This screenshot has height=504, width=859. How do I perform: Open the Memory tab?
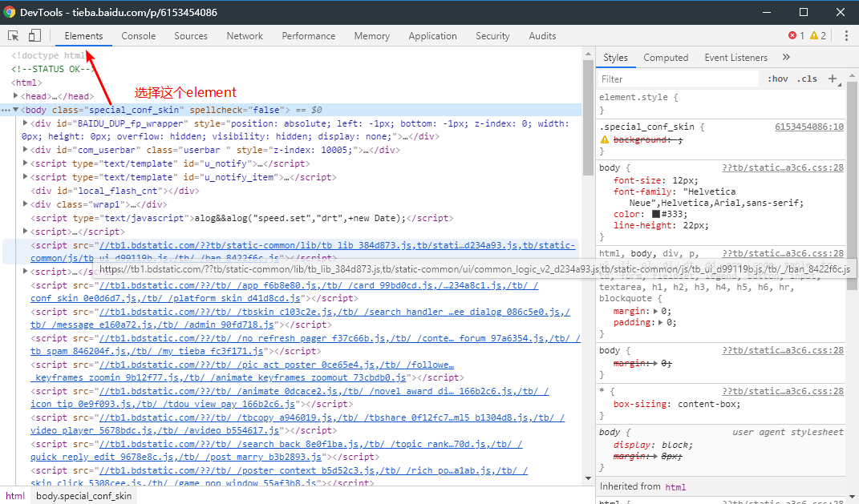[x=372, y=35]
